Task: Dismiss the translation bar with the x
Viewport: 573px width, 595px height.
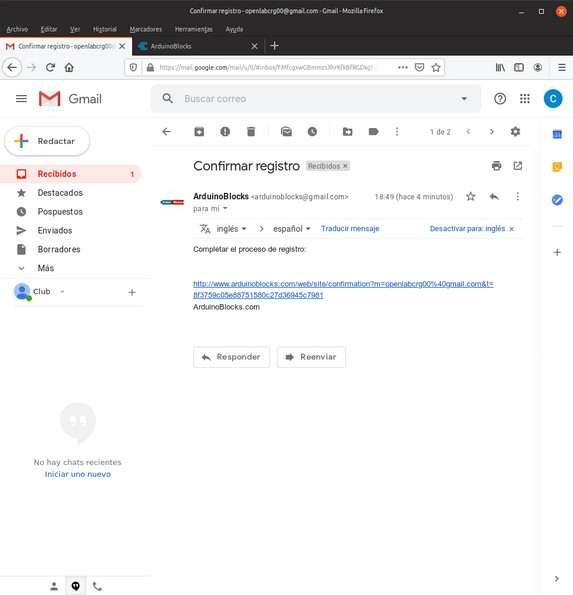Action: pyautogui.click(x=512, y=229)
